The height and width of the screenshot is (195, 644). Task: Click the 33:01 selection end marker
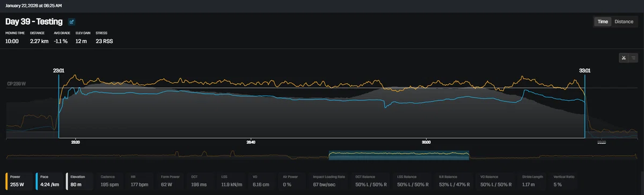584,70
